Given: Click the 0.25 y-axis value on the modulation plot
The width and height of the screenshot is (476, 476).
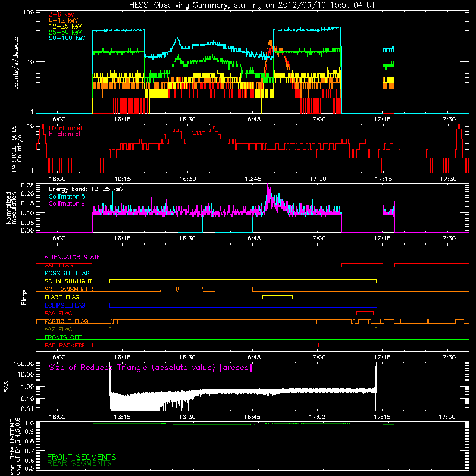Looking at the screenshot, I should click(27, 185).
